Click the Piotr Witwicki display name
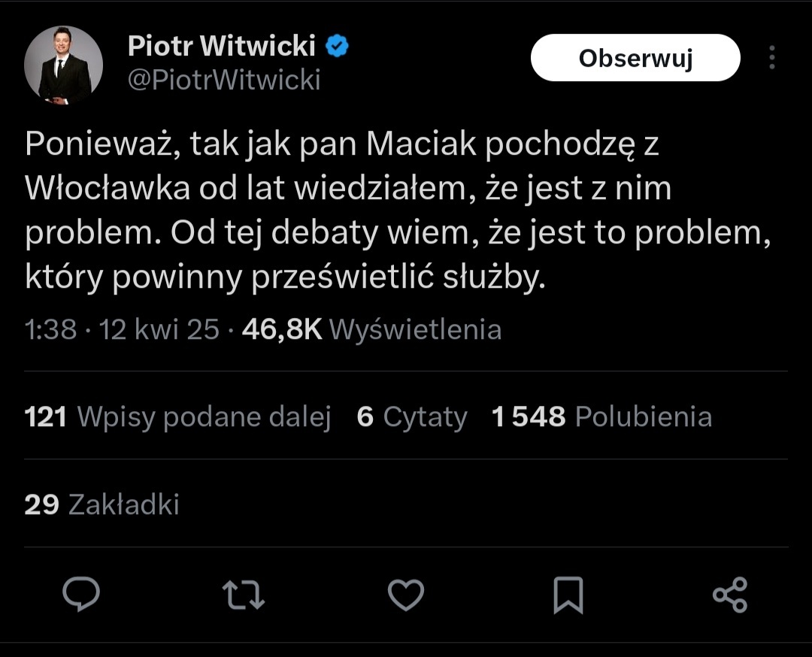Image resolution: width=812 pixels, height=657 pixels. [221, 47]
